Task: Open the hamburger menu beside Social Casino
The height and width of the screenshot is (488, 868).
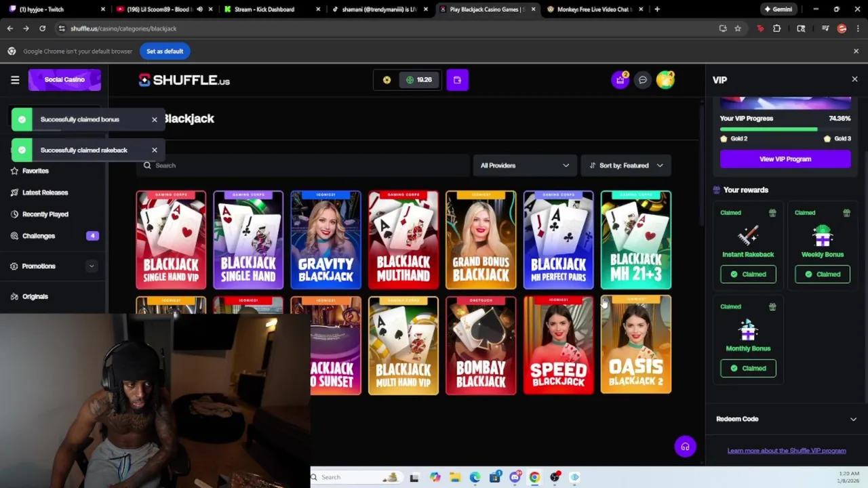Action: (x=15, y=80)
